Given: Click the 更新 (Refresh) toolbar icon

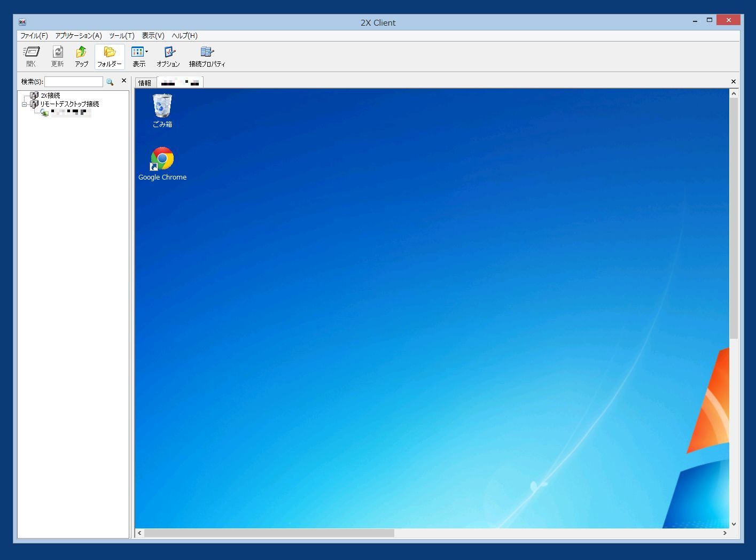Looking at the screenshot, I should click(57, 56).
